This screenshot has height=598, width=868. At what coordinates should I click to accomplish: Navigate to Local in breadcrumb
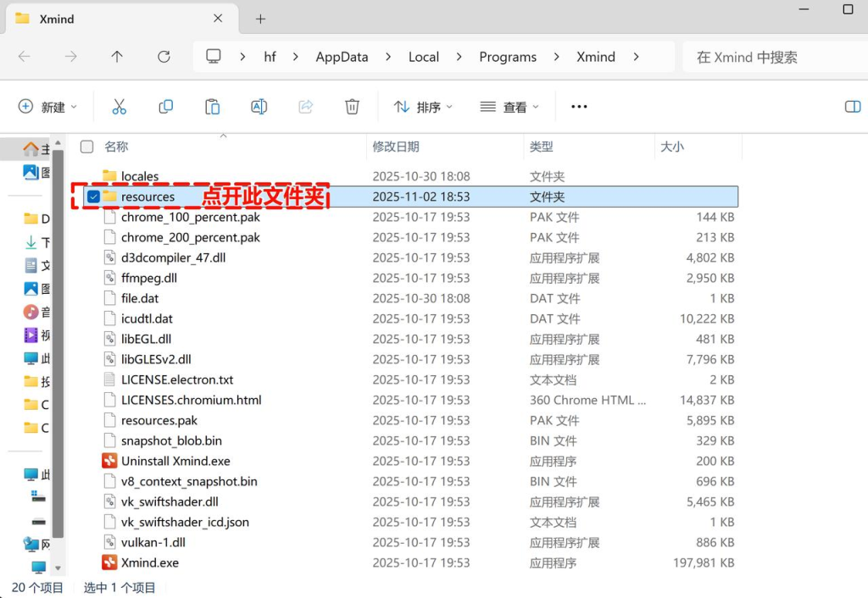tap(424, 57)
